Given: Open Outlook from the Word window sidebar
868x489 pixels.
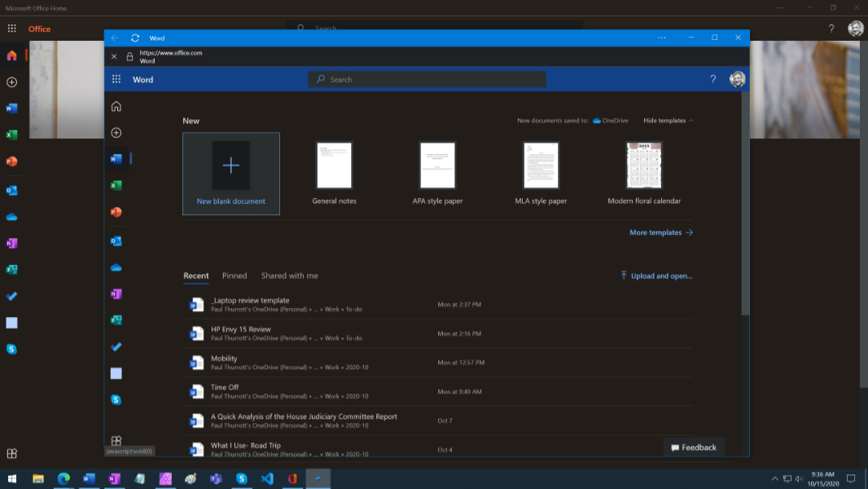Looking at the screenshot, I should click(116, 241).
